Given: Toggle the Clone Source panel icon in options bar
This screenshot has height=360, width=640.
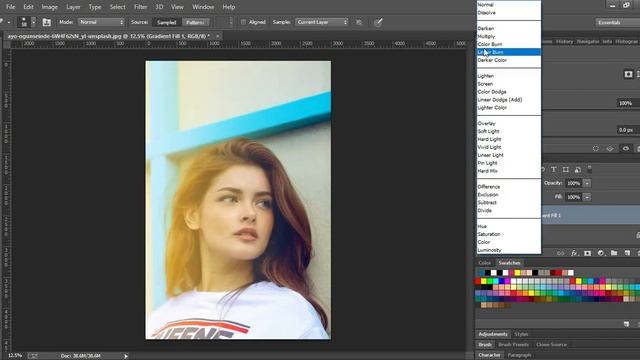Looking at the screenshot, I should click(47, 22).
